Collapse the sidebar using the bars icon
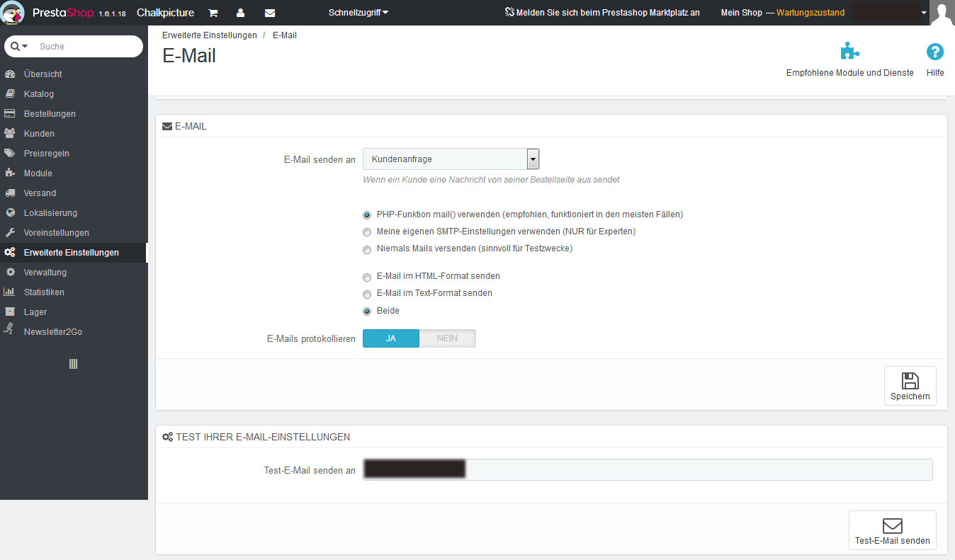The image size is (955, 560). click(73, 364)
